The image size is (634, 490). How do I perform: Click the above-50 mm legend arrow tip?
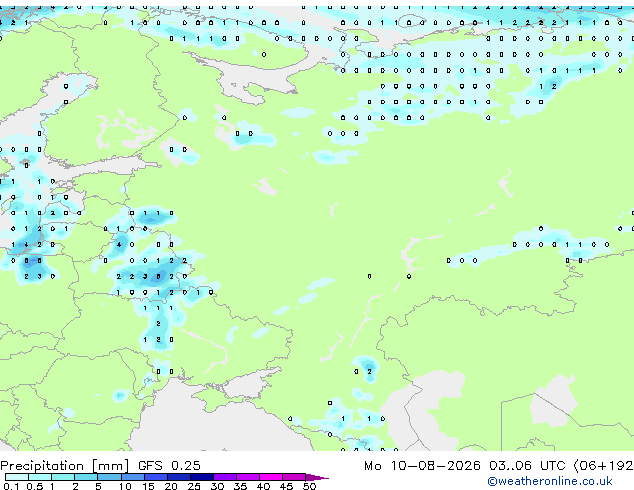coord(317,477)
